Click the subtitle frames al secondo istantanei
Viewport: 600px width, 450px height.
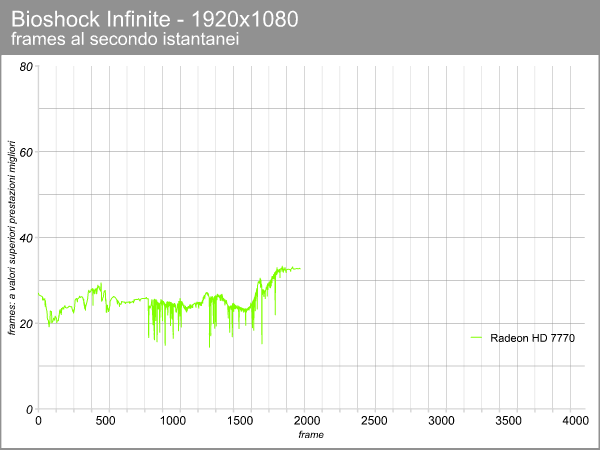tap(125, 39)
